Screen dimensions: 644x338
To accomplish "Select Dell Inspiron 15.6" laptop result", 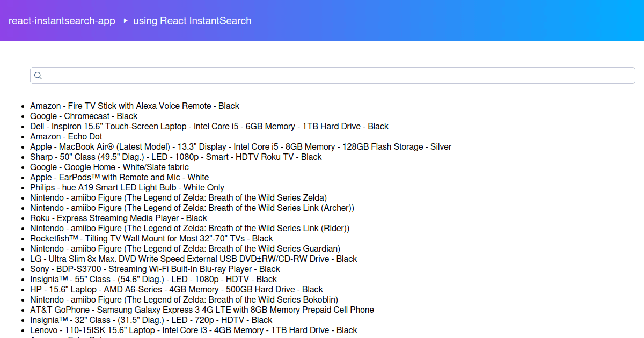I will [x=209, y=127].
